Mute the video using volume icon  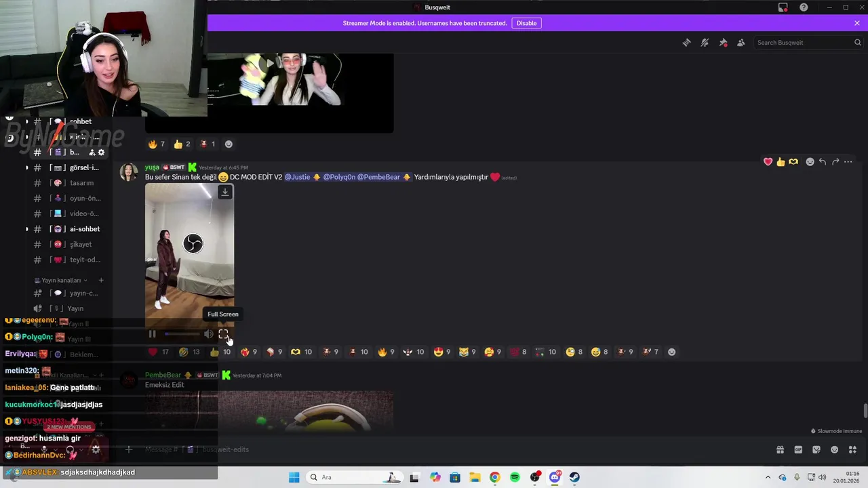click(208, 334)
